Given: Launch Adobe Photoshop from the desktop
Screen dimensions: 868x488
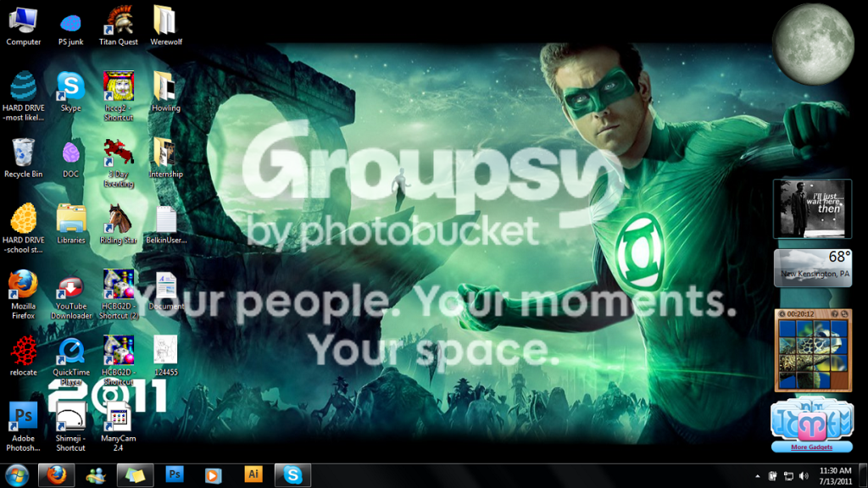Looking at the screenshot, I should (23, 427).
